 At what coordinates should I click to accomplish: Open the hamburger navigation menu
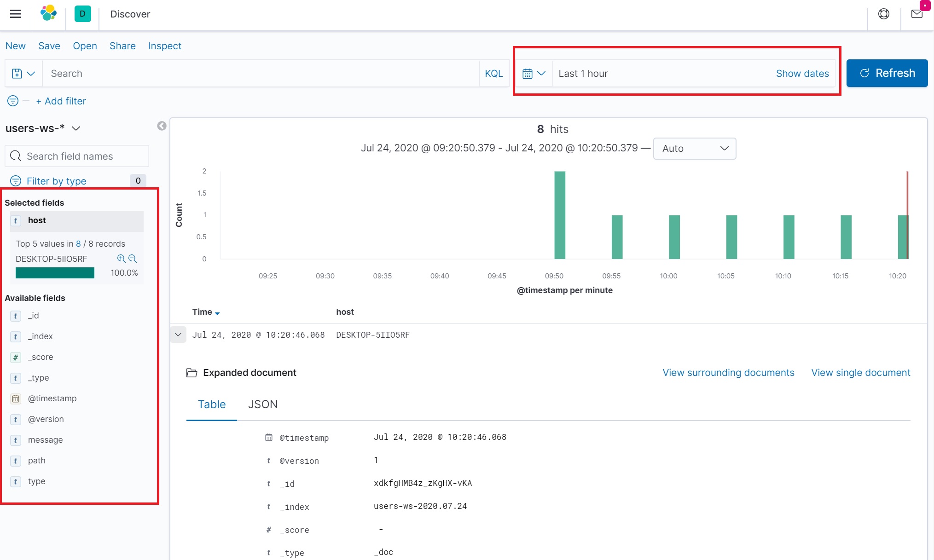(x=16, y=14)
